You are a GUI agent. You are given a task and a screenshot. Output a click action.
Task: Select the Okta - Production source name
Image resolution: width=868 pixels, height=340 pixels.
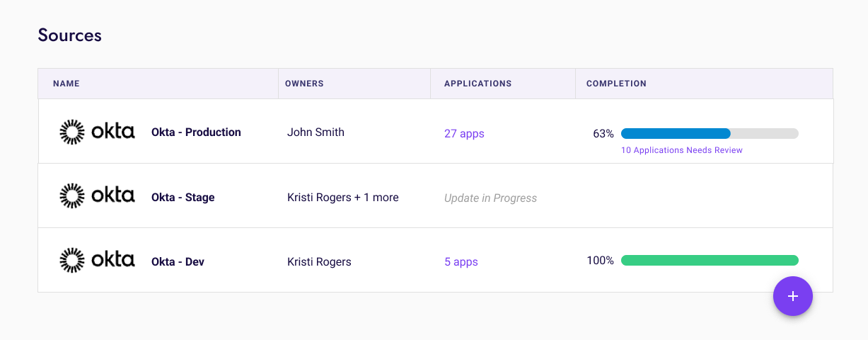click(196, 132)
